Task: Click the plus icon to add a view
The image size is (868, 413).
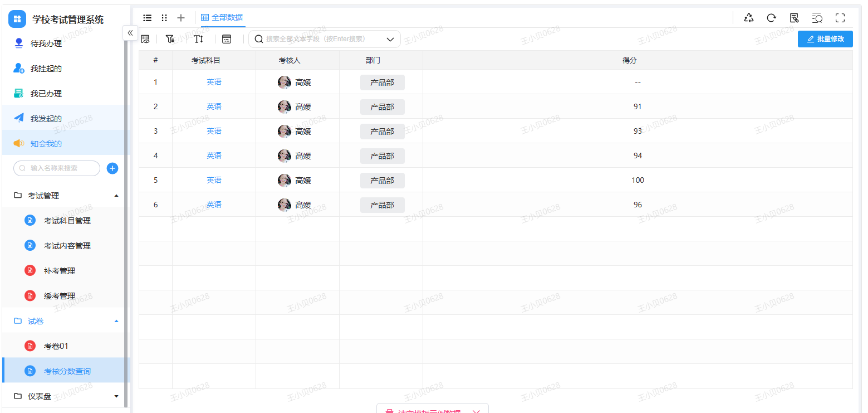Action: coord(181,18)
